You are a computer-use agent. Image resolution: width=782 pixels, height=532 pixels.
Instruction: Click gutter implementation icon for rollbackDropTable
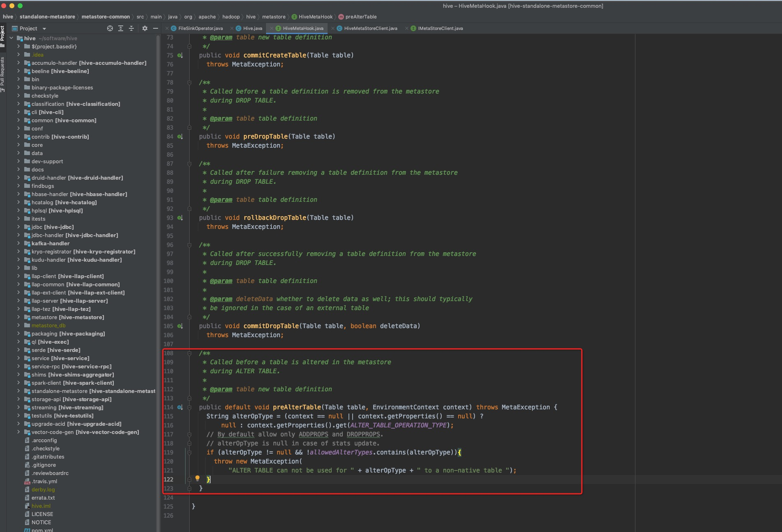tap(180, 218)
